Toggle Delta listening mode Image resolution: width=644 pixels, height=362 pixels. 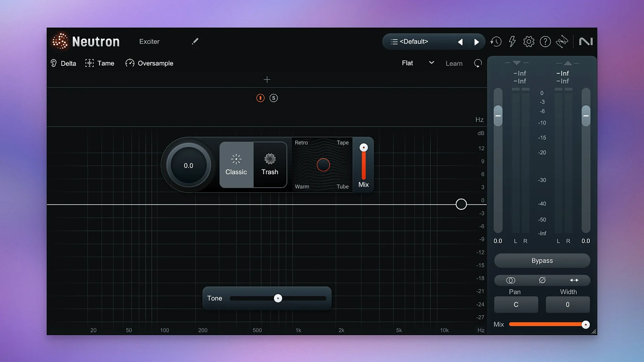click(x=63, y=63)
